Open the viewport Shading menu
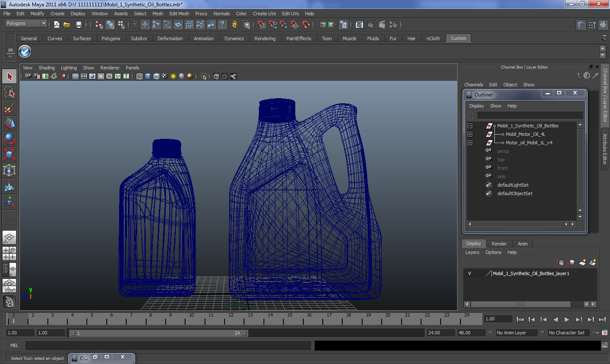 point(47,68)
